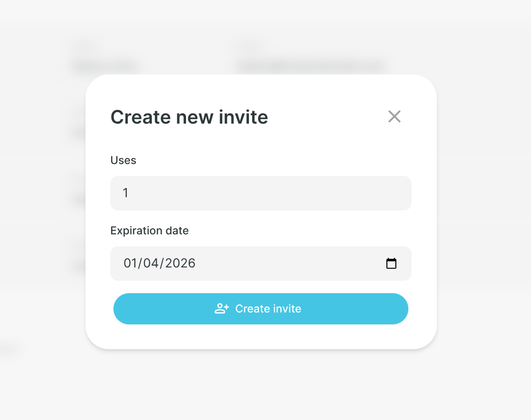This screenshot has width=531, height=420.
Task: Select the Uses input field
Action: [260, 193]
